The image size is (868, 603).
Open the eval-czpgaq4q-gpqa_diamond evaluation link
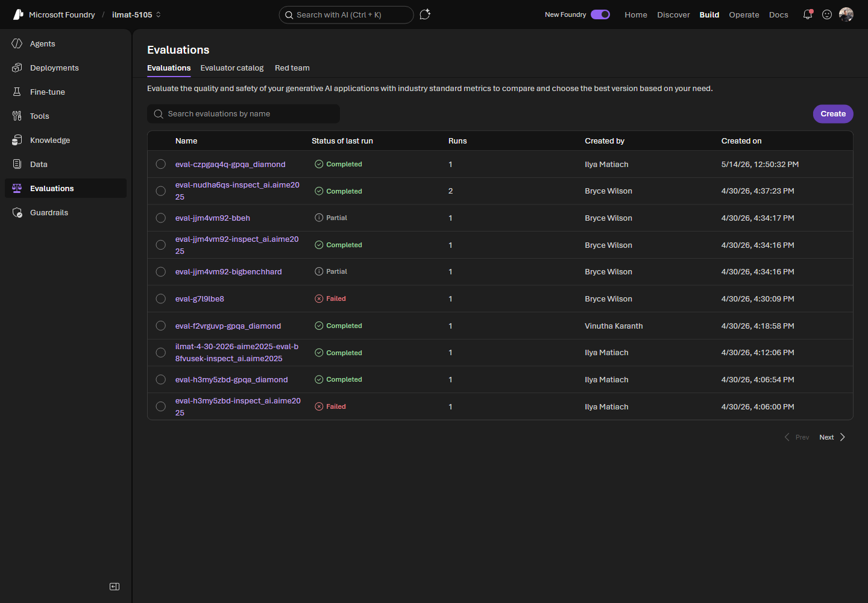pos(230,164)
